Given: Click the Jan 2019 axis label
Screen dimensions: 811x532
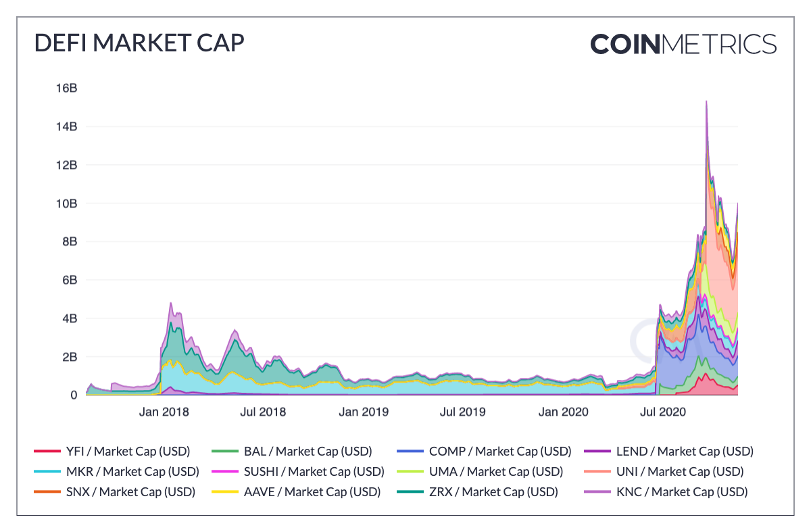Looking at the screenshot, I should click(364, 410).
